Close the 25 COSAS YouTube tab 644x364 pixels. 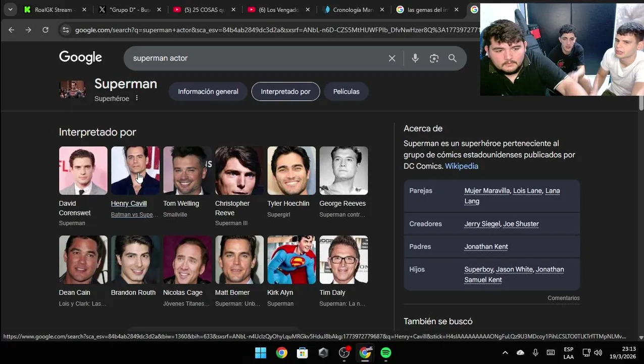(233, 10)
